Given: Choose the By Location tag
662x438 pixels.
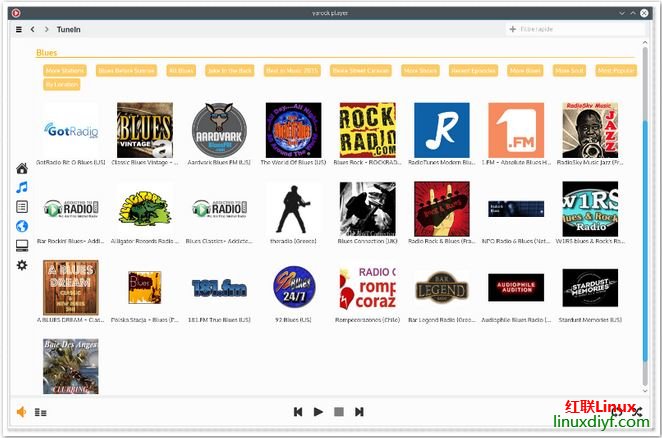Looking at the screenshot, I should click(62, 84).
